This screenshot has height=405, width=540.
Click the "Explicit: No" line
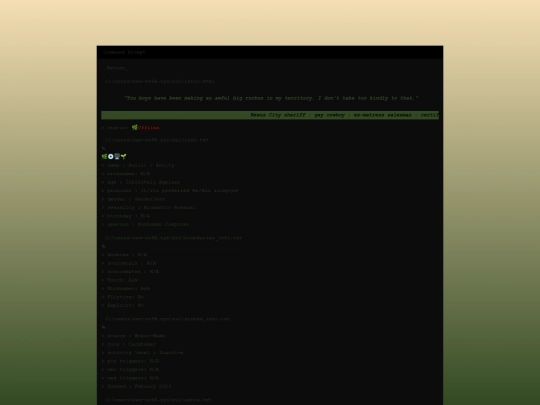coord(123,305)
